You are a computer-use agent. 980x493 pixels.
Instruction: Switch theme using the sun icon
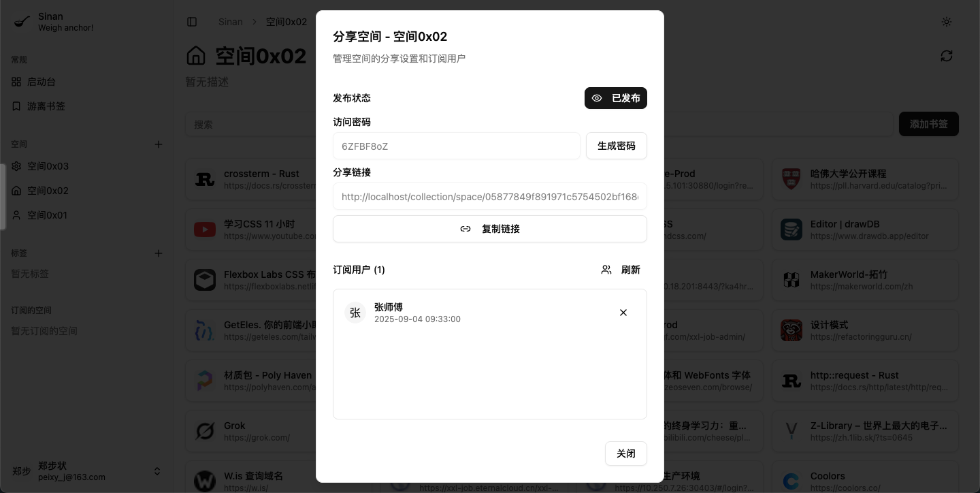tap(947, 22)
